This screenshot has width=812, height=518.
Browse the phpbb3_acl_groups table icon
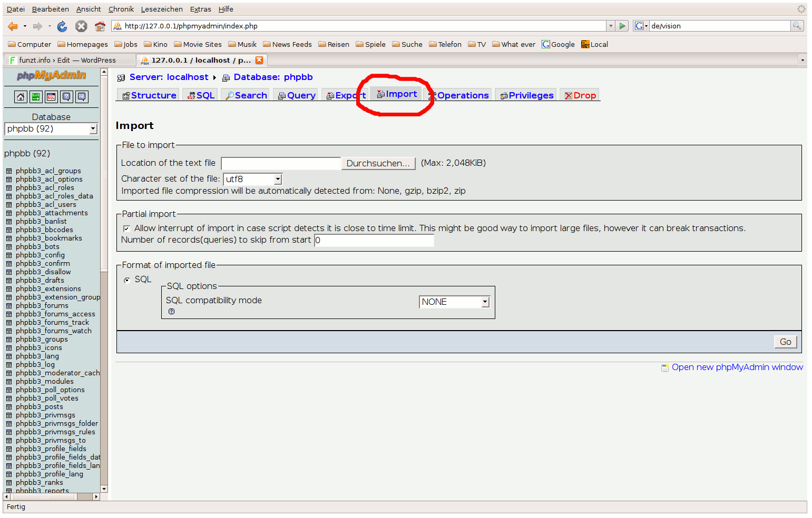point(9,171)
